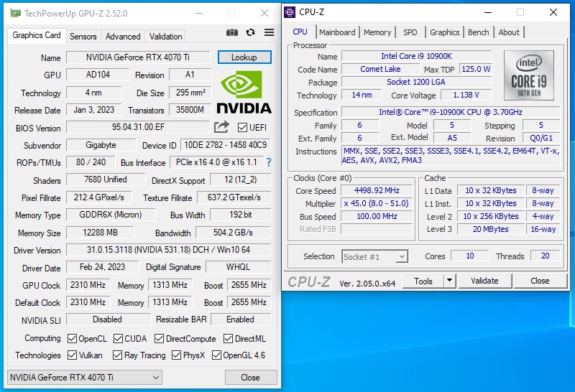Open the Mainboard tab in CPU-Z
The image size is (575, 392).
[x=337, y=32]
